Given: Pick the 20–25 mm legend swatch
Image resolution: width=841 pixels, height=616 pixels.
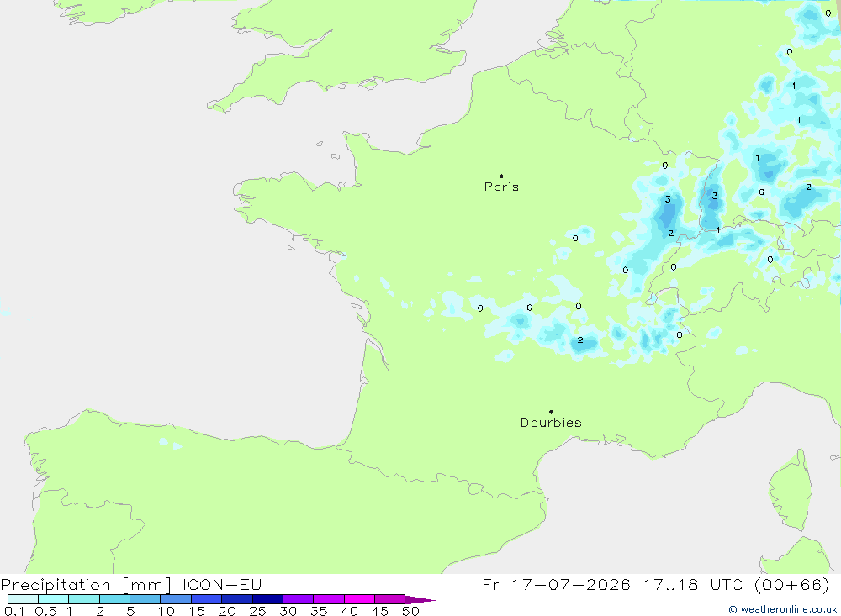Looking at the screenshot, I should [237, 599].
